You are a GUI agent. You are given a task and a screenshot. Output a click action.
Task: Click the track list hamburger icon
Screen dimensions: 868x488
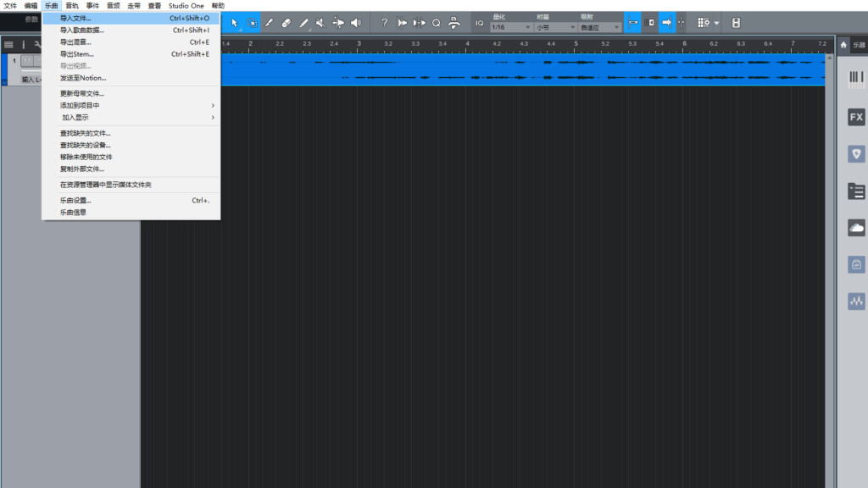point(8,44)
